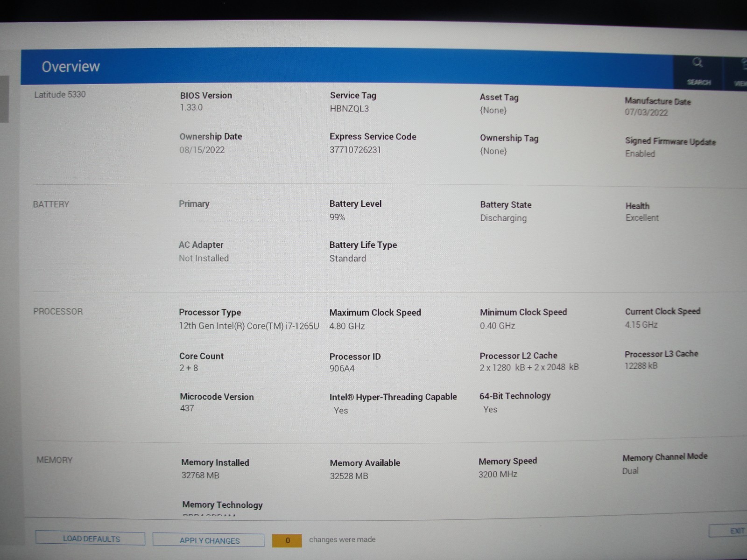Click Hyper-Threading Capable value Yes
The width and height of the screenshot is (747, 560).
click(341, 411)
